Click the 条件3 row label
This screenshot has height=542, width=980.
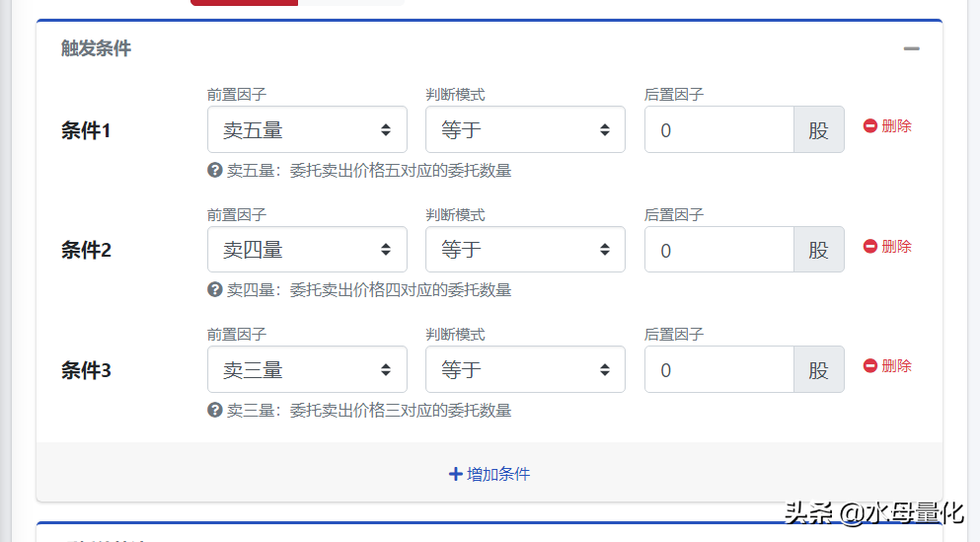[86, 370]
